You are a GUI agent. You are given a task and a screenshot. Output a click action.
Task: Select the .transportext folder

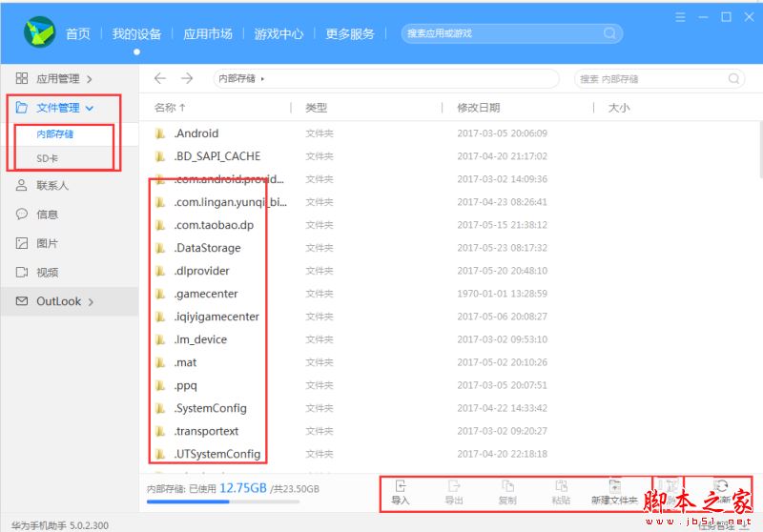(x=206, y=431)
